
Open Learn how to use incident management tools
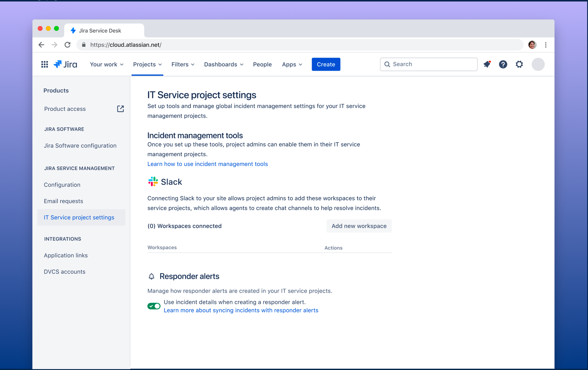point(208,164)
